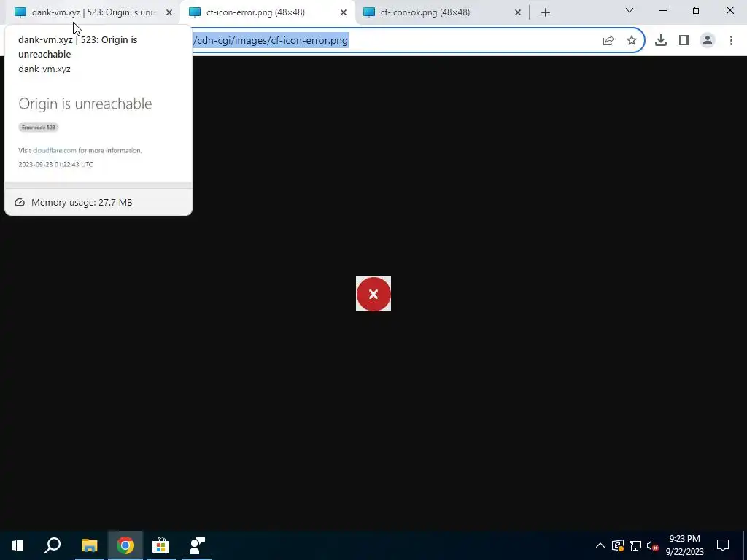The width and height of the screenshot is (747, 560).
Task: Open Microsoft Store from taskbar
Action: click(161, 545)
